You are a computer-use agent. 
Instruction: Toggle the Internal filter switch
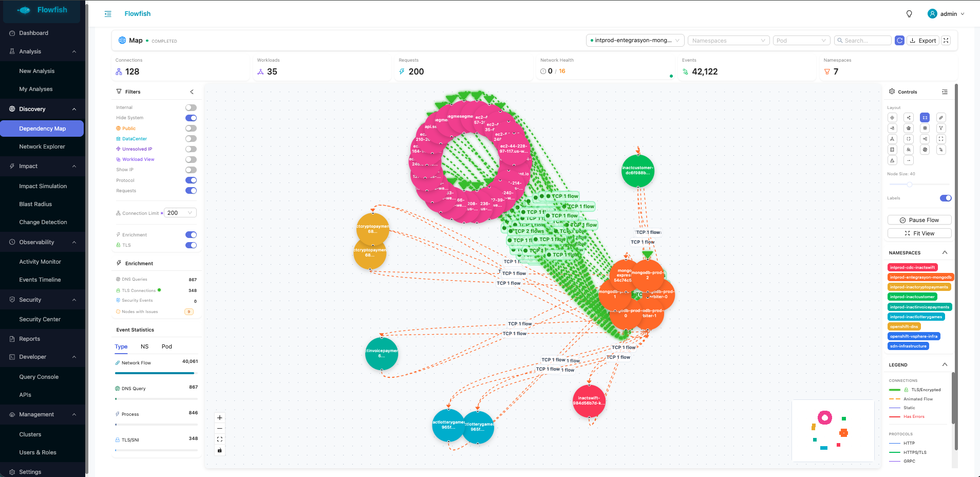[x=191, y=107]
